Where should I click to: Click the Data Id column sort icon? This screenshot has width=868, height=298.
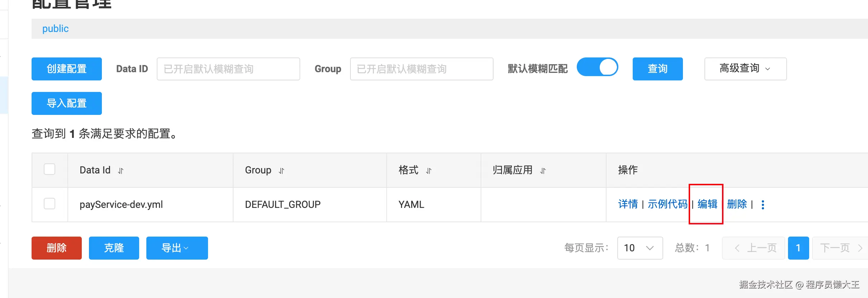[x=121, y=171]
